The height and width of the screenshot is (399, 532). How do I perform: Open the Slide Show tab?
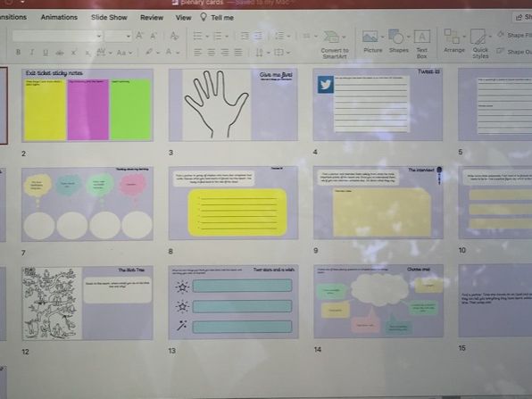[x=109, y=17]
